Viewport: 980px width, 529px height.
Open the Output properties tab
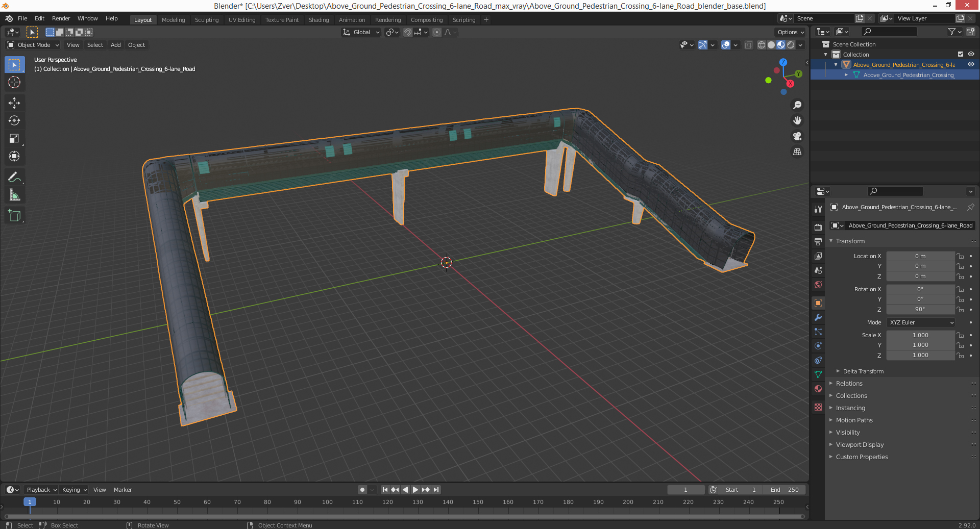coord(818,241)
